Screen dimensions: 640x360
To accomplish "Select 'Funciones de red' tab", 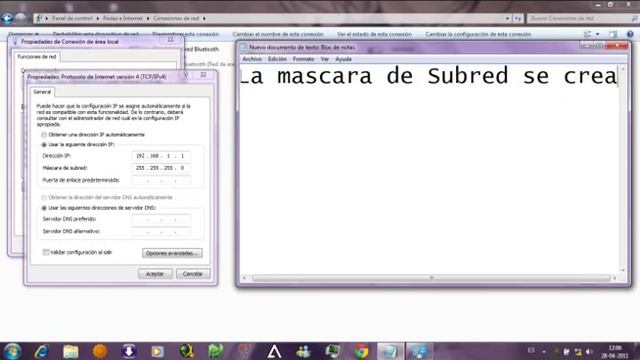I will [x=37, y=57].
